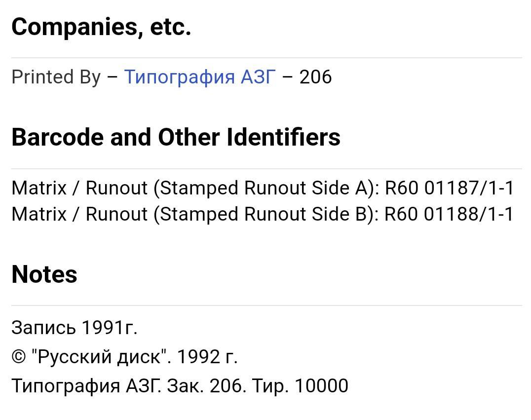Open the Типография АЗГ link
The width and height of the screenshot is (531, 420).
click(x=200, y=77)
